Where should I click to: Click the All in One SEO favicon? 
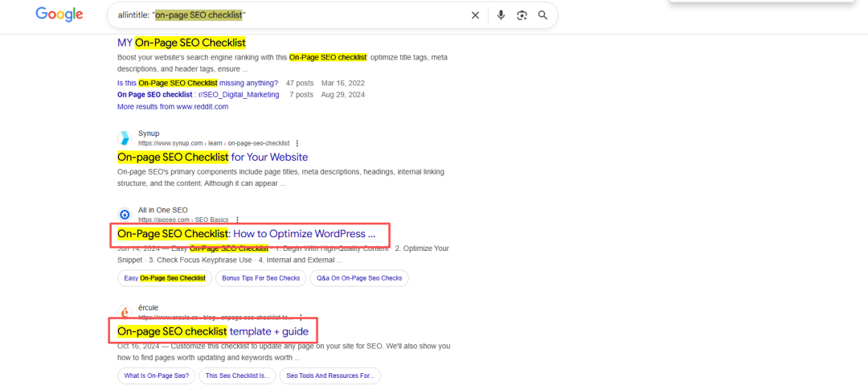pyautogui.click(x=125, y=215)
